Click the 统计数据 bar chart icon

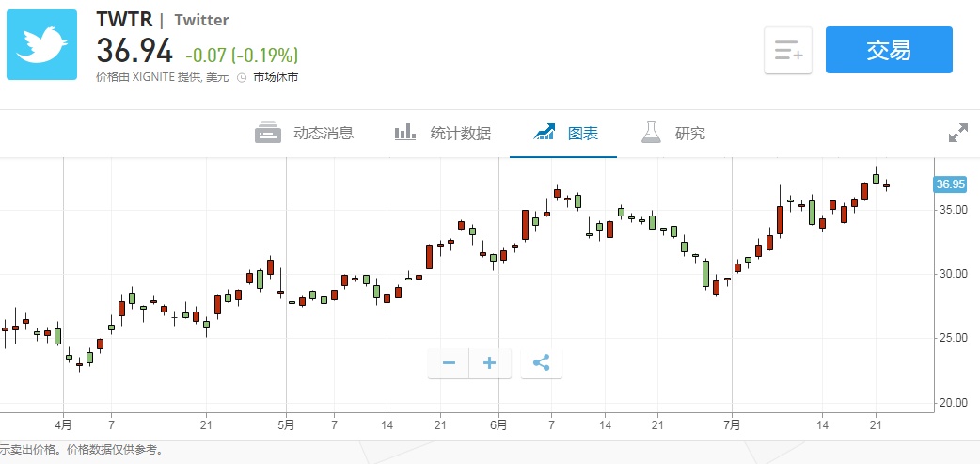pos(405,133)
